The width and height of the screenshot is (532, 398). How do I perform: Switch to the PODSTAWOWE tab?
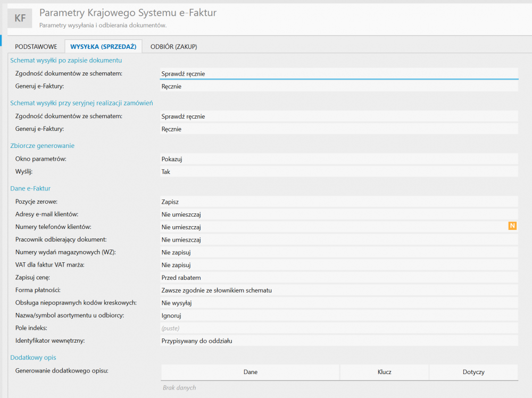(x=36, y=46)
